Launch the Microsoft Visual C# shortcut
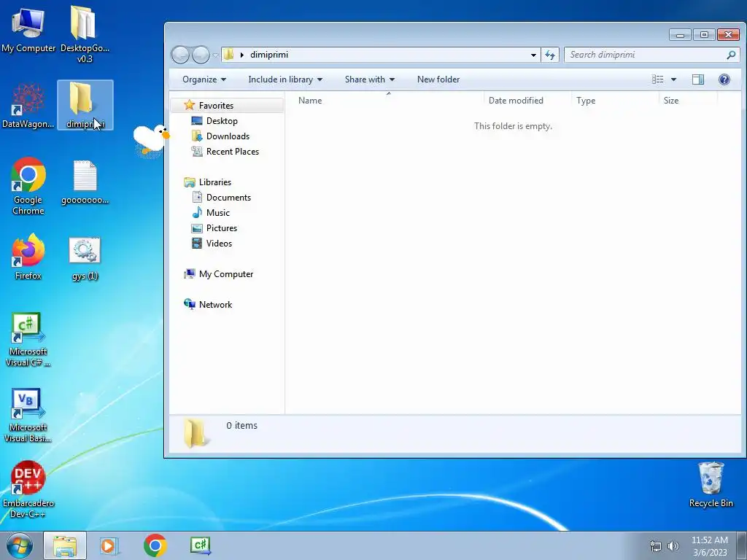 point(28,340)
